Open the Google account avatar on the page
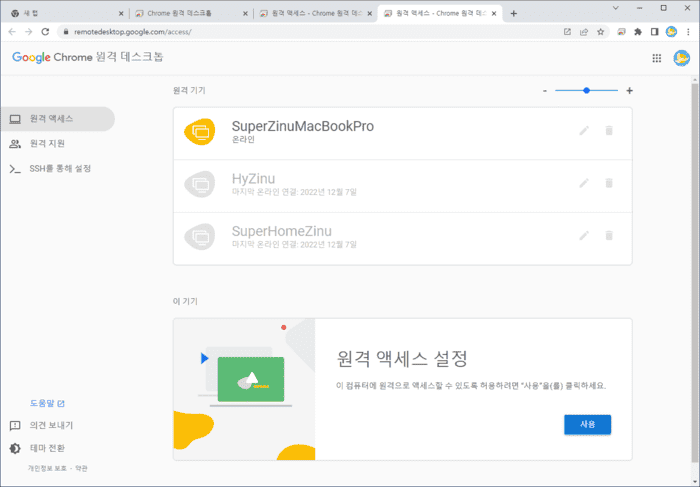Image resolution: width=700 pixels, height=487 pixels. tap(681, 58)
